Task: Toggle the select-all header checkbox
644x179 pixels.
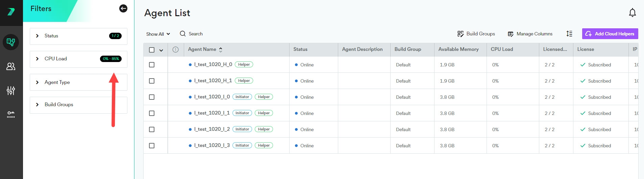Action: (x=152, y=50)
